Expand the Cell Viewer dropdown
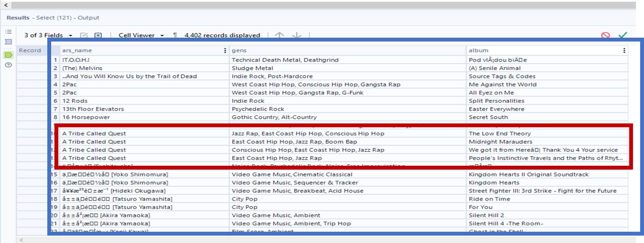The height and width of the screenshot is (243, 644). (x=141, y=35)
